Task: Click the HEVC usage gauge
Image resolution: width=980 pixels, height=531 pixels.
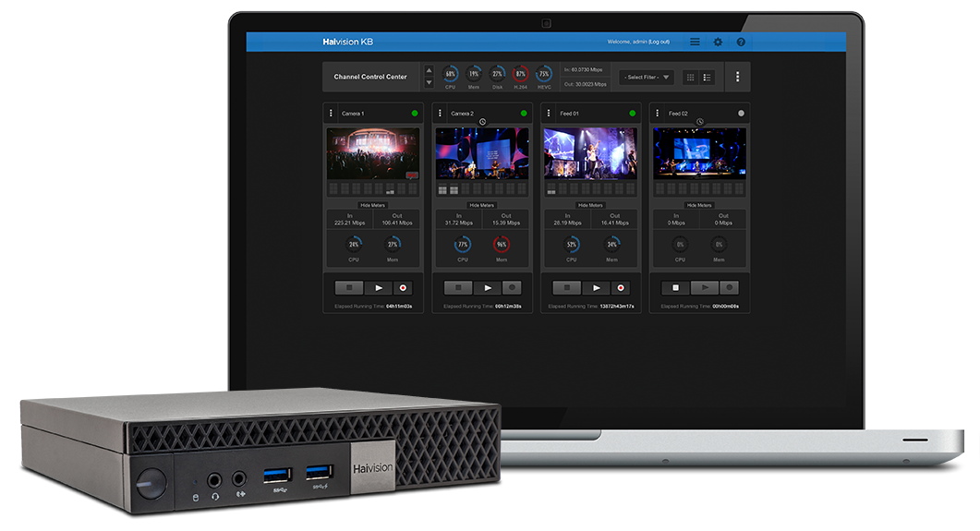Action: [x=544, y=74]
